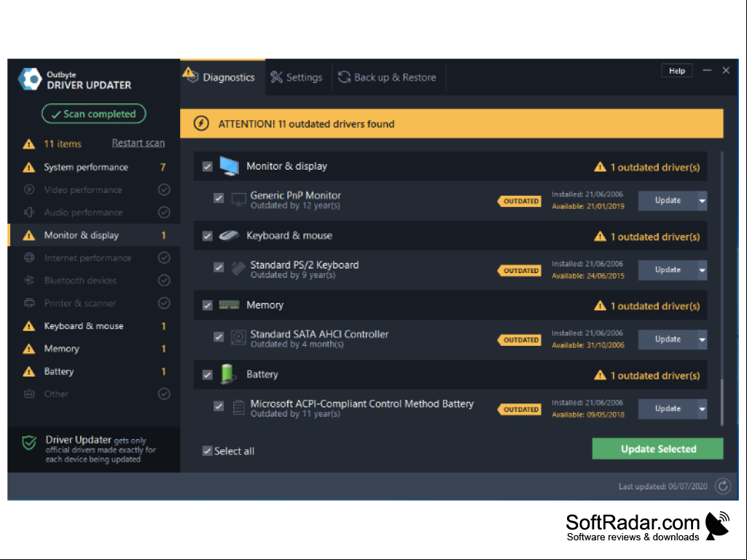Viewport: 747px width, 560px height.
Task: Click the Battery group's '1 outdated driver(s)' text
Action: pos(655,376)
